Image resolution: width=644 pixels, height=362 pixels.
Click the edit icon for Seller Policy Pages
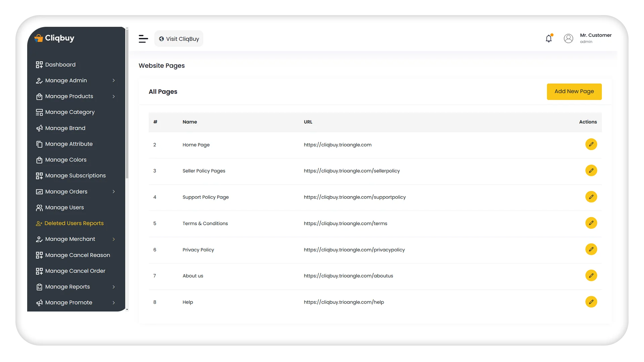[x=590, y=170]
